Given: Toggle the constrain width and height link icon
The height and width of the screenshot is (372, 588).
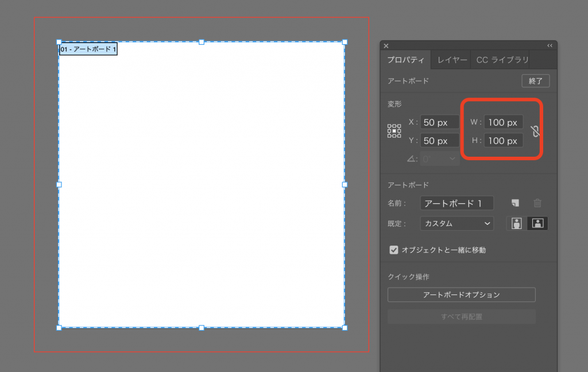Looking at the screenshot, I should click(x=535, y=131).
